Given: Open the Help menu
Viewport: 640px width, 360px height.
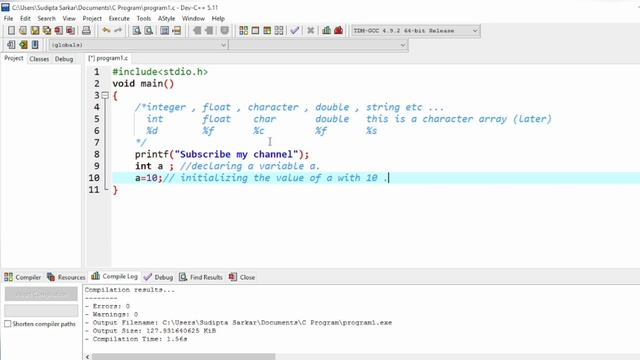Looking at the screenshot, I should tap(218, 18).
